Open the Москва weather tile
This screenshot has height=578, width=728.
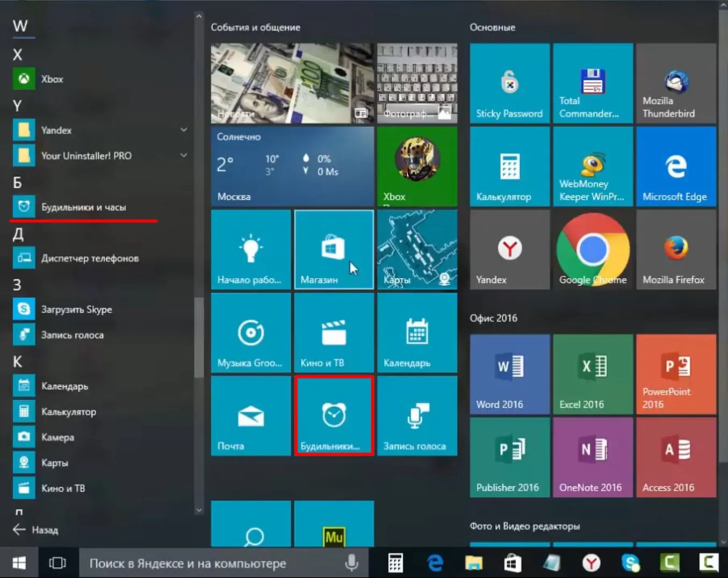292,167
